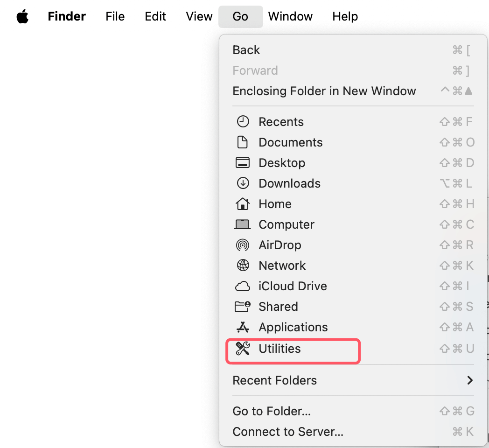Screen dimensions: 489x448
Task: Choose Connect to Server...
Action: 288,431
